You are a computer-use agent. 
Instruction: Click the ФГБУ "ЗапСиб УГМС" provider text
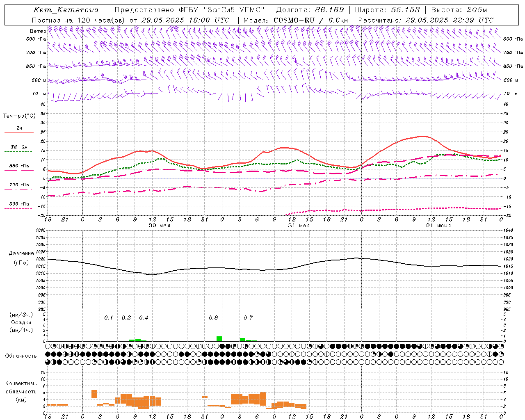coord(221,10)
